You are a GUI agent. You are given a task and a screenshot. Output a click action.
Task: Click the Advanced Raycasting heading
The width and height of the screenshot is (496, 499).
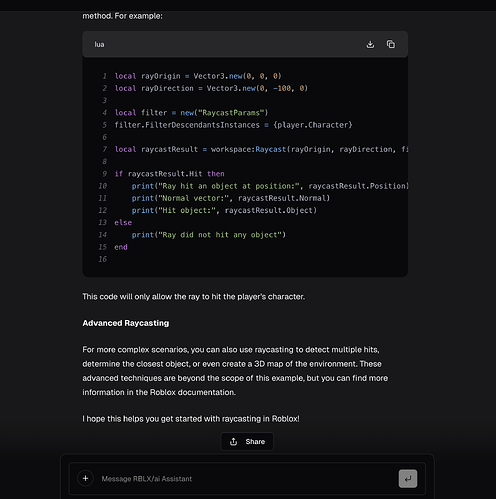click(126, 323)
